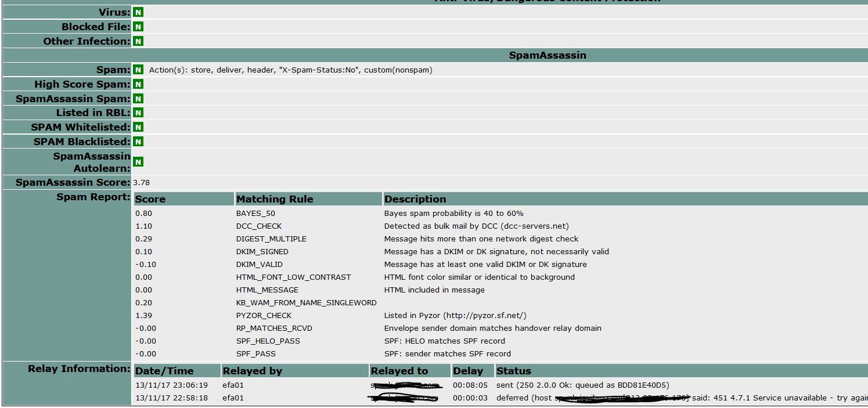Click the N icon for SpamAssassin Autolearn

coord(138,162)
